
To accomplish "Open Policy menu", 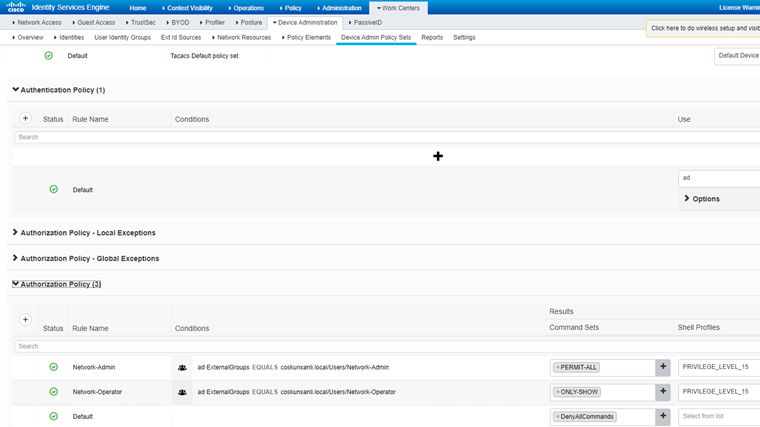I will (291, 8).
